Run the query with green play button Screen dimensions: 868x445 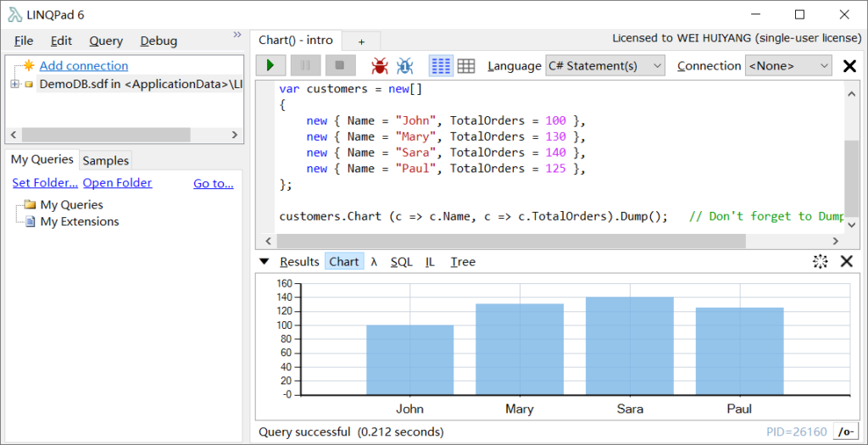tap(270, 65)
